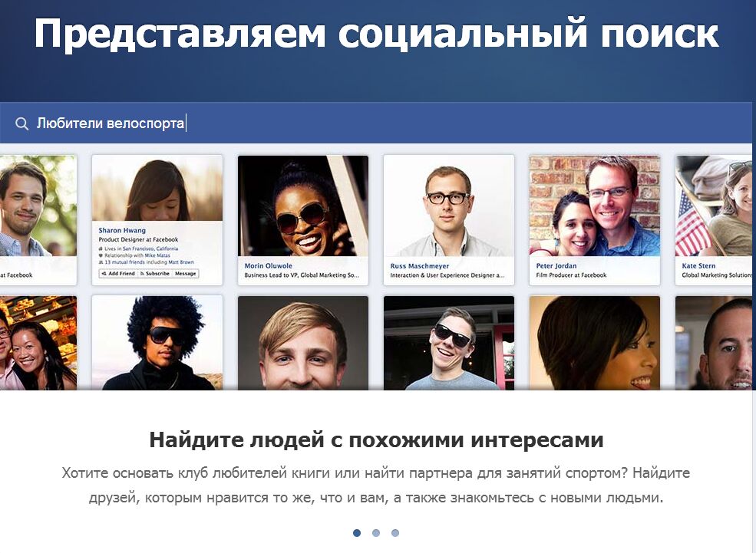
Task: Click the magnifying glass search icon
Action: [x=21, y=123]
